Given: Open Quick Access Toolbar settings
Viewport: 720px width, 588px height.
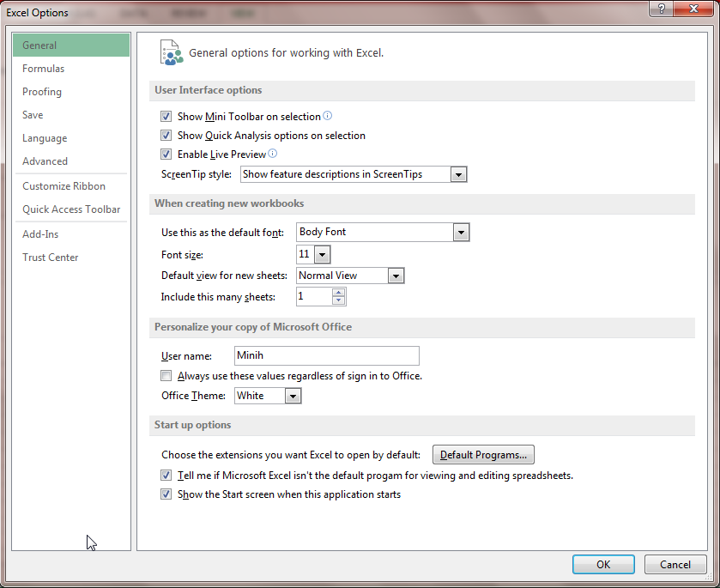Looking at the screenshot, I should pyautogui.click(x=71, y=209).
